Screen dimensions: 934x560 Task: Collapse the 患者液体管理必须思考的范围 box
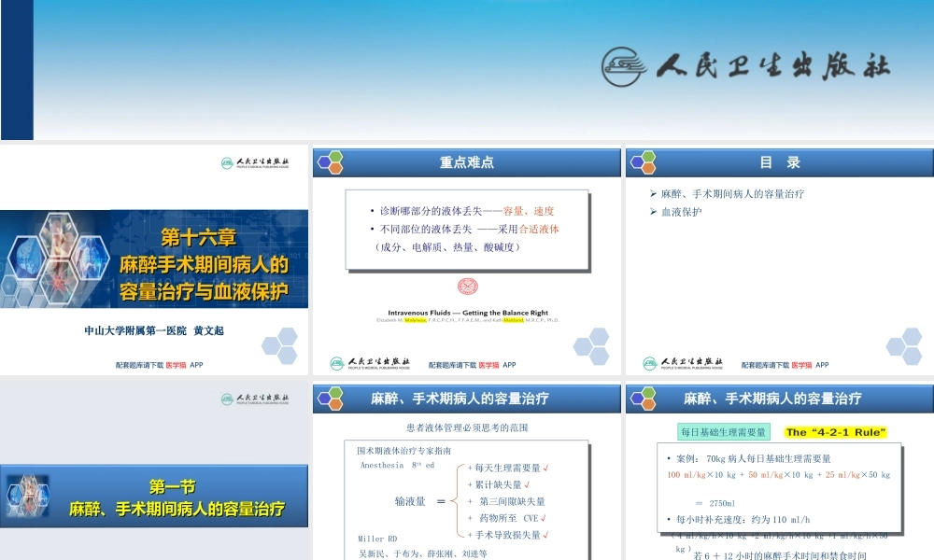click(x=467, y=427)
